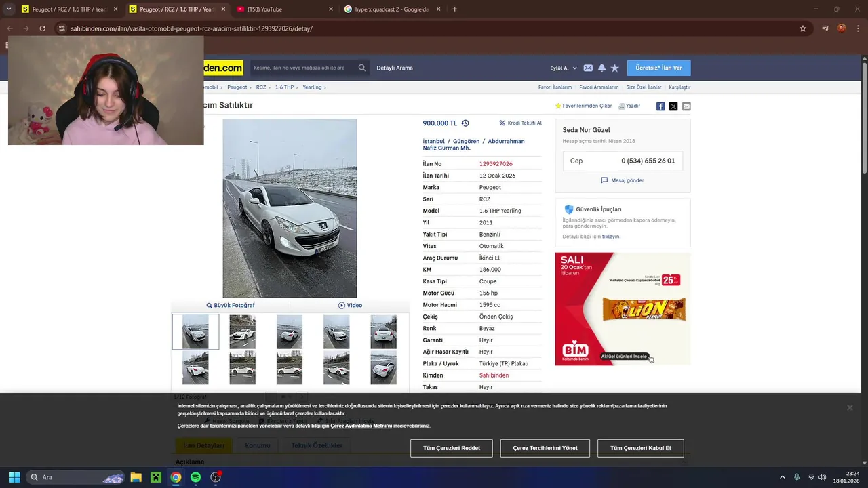Reload the page
The width and height of the screenshot is (868, 488).
(x=42, y=28)
